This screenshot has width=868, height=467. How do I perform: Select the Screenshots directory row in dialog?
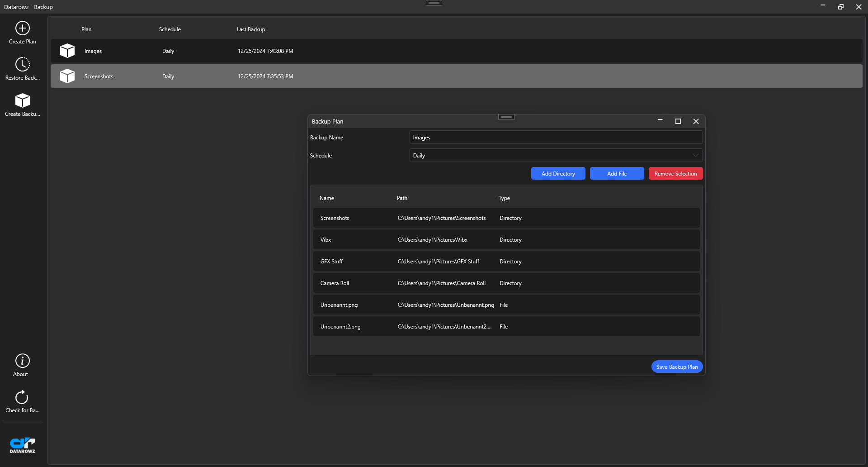(x=506, y=218)
